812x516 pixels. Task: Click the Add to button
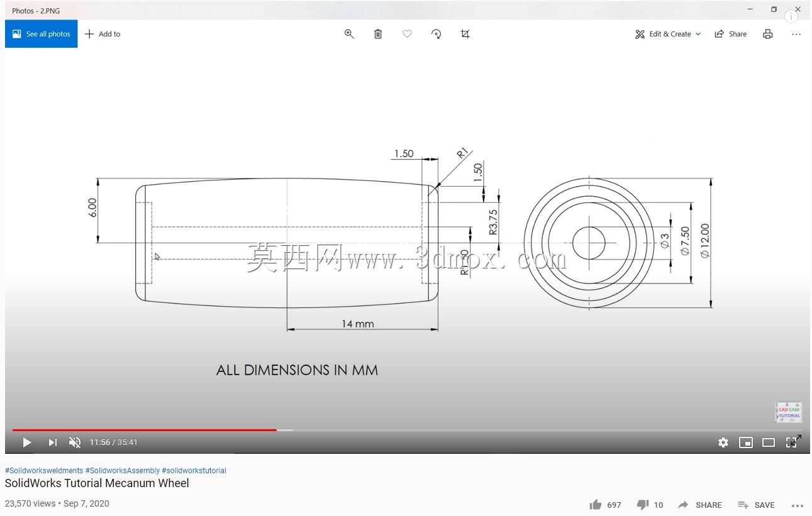(103, 34)
